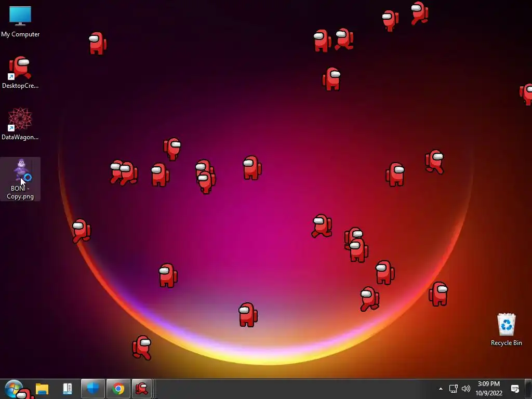Select the My Computer desktop icon
Viewport: 532px width, 399px height.
(x=20, y=21)
